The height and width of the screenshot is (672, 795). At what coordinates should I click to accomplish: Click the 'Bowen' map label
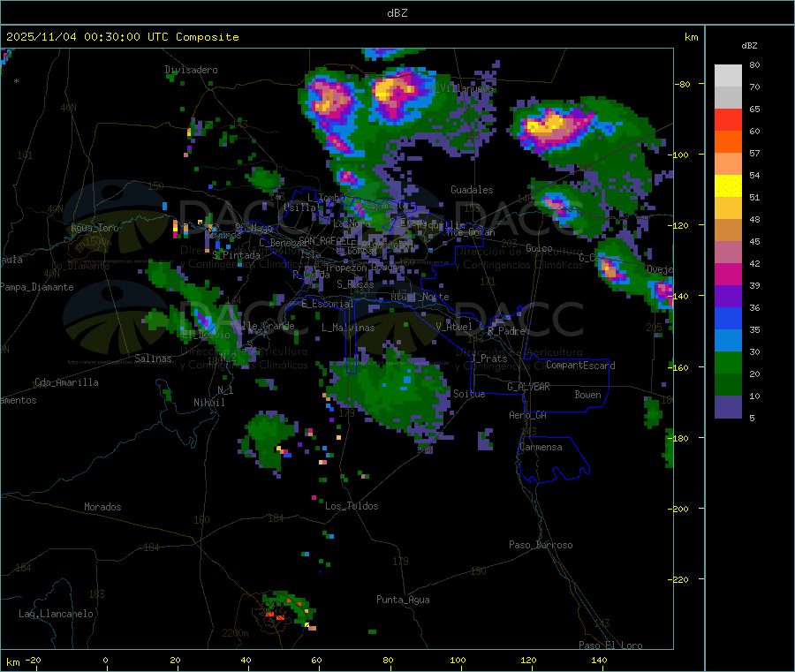[587, 395]
